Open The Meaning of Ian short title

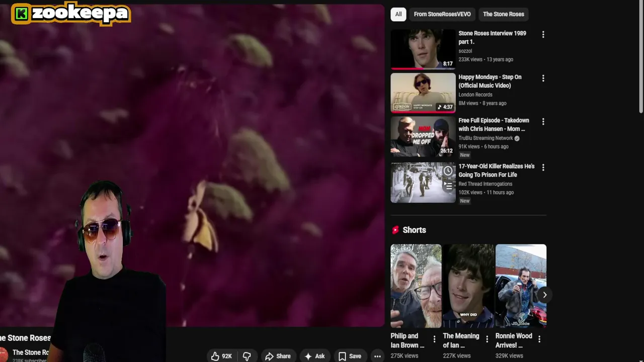pos(461,340)
